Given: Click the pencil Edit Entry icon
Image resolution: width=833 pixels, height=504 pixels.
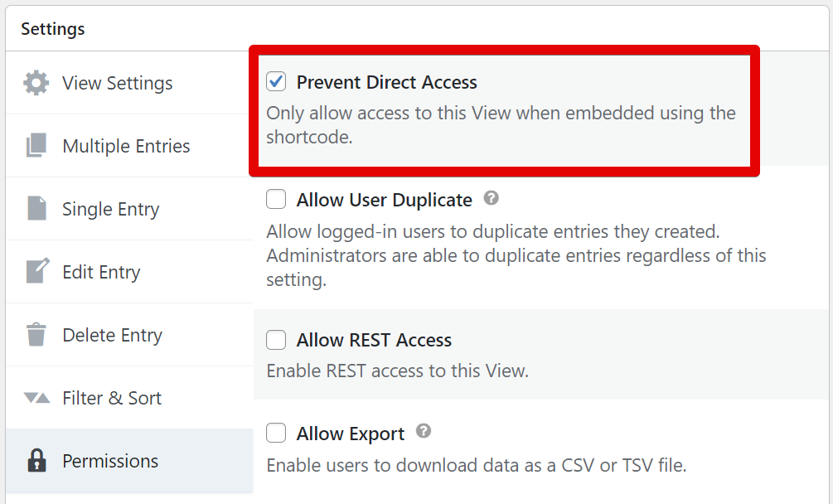Looking at the screenshot, I should pyautogui.click(x=37, y=272).
